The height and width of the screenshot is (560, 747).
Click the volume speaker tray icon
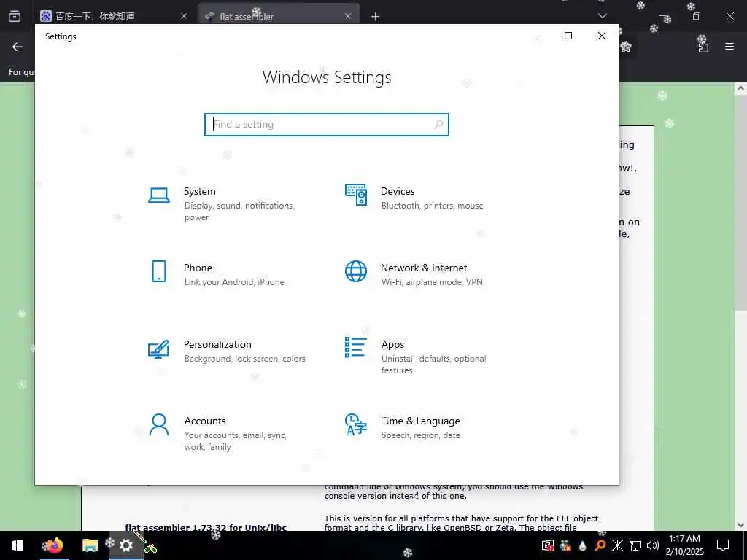653,545
